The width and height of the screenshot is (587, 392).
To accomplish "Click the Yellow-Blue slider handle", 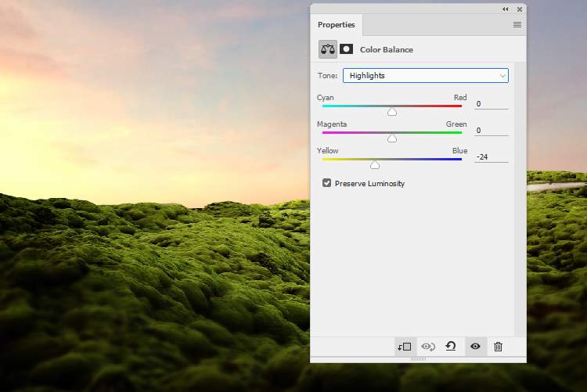I will point(375,165).
